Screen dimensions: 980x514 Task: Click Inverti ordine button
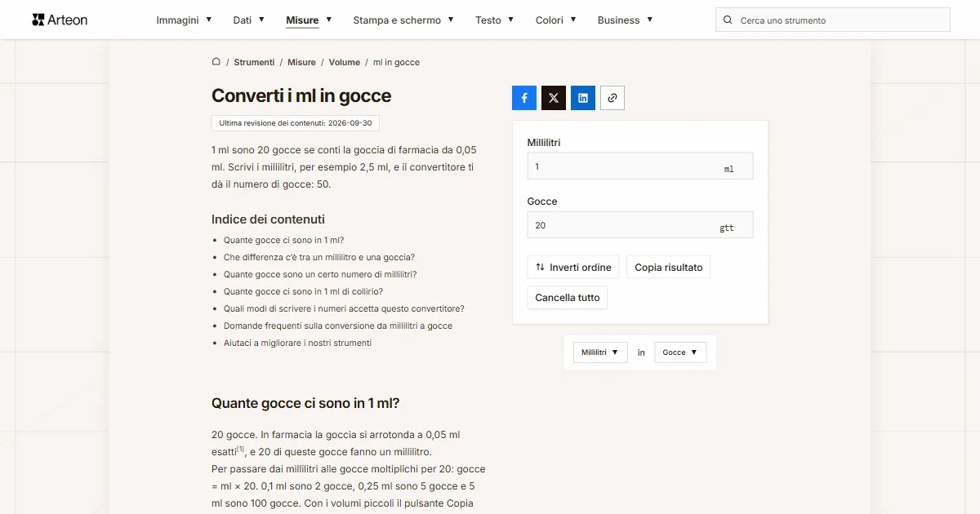(573, 268)
